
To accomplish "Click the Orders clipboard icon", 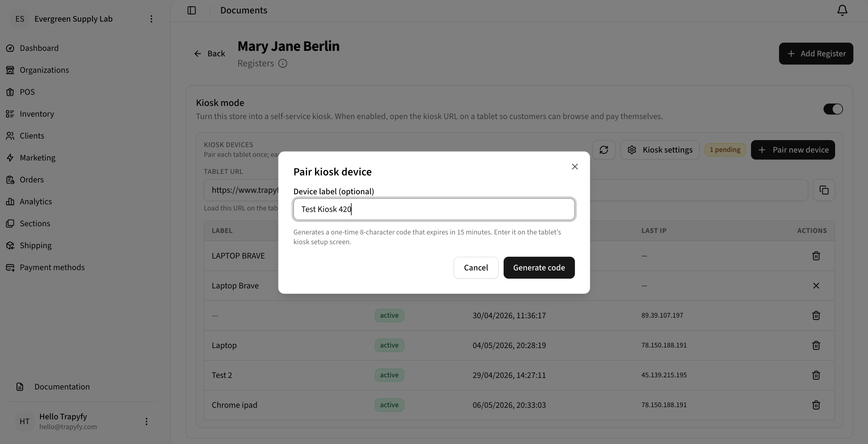I will coord(10,180).
